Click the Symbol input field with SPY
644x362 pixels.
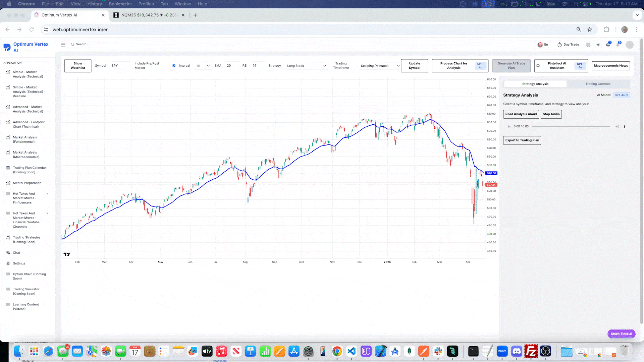click(x=120, y=66)
